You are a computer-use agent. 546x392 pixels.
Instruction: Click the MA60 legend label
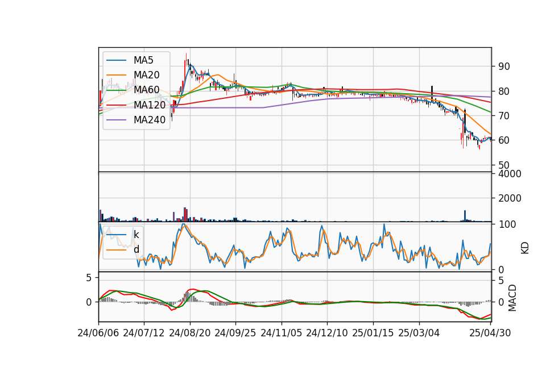[146, 90]
